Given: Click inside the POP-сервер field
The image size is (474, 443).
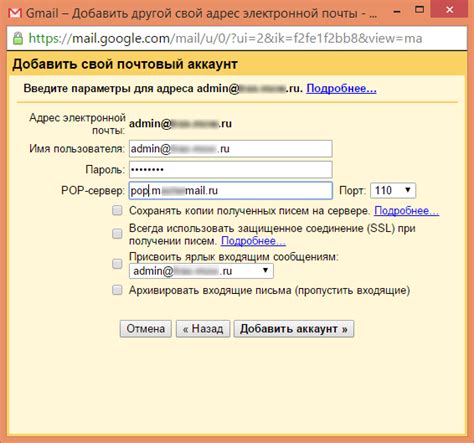Looking at the screenshot, I should coord(231,191).
